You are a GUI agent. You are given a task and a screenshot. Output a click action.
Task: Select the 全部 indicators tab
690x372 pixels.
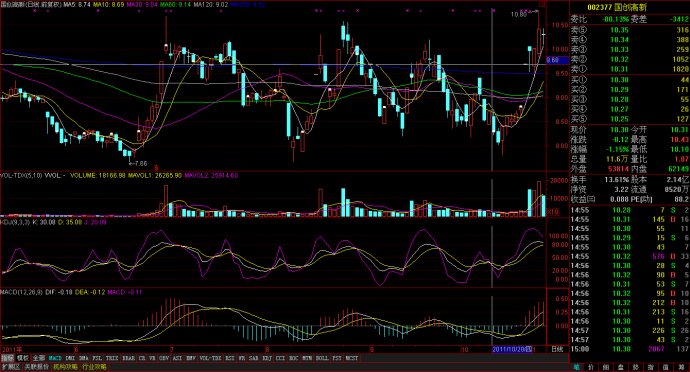point(39,358)
